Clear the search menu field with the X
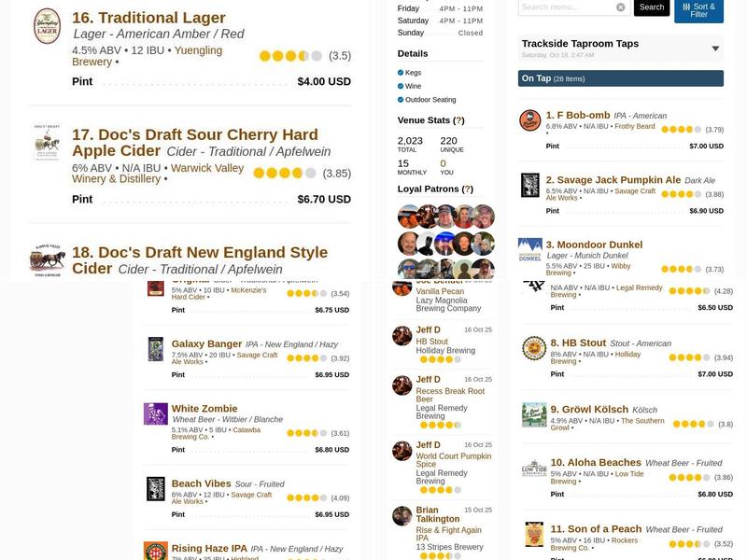Image resolution: width=747 pixels, height=560 pixels. (x=620, y=7)
